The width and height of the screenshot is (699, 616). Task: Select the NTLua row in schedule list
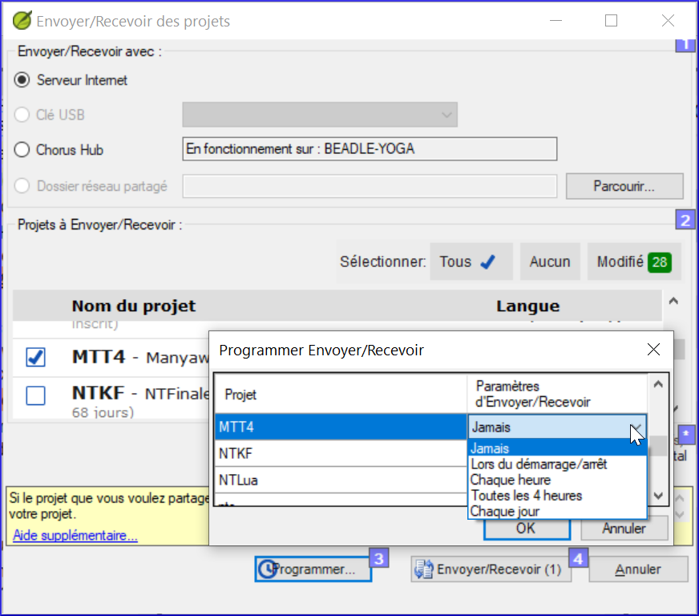tap(341, 480)
